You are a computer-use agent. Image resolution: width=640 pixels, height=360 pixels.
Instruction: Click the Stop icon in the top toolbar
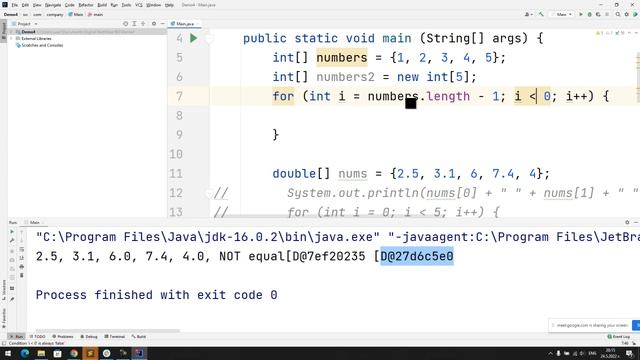607,14
